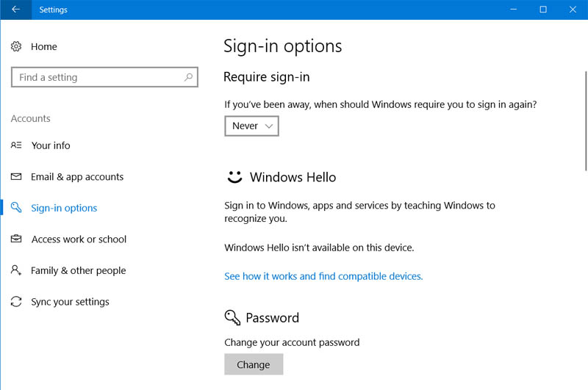
Task: Click the Settings title bar label
Action: (x=53, y=10)
